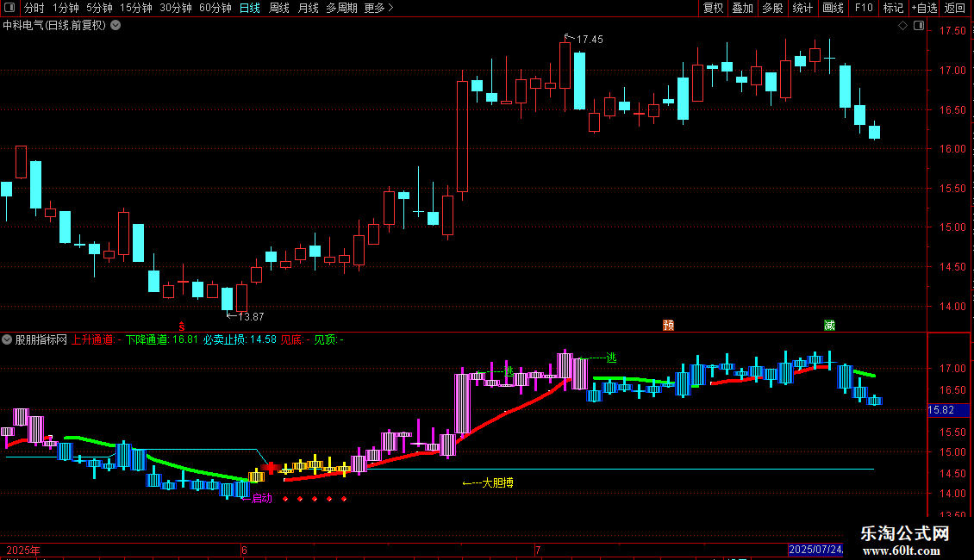Click the 上升通道 indicator readout

(x=97, y=339)
